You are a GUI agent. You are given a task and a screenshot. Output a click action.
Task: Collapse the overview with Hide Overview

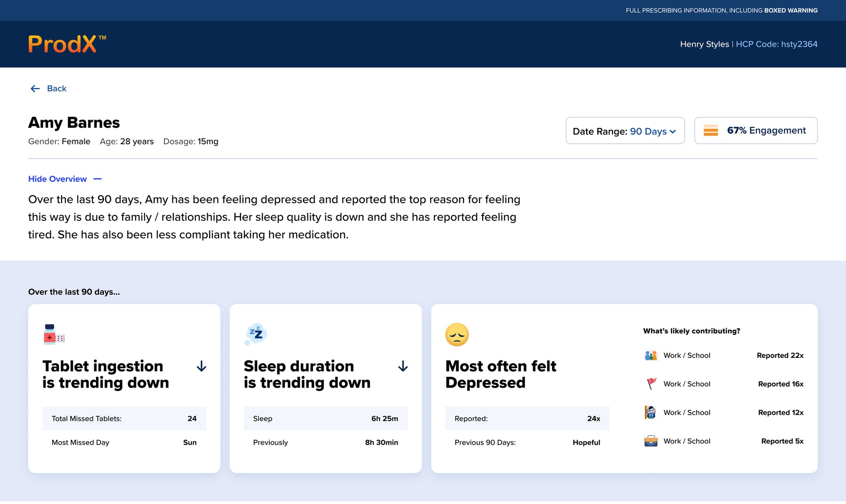(x=65, y=179)
